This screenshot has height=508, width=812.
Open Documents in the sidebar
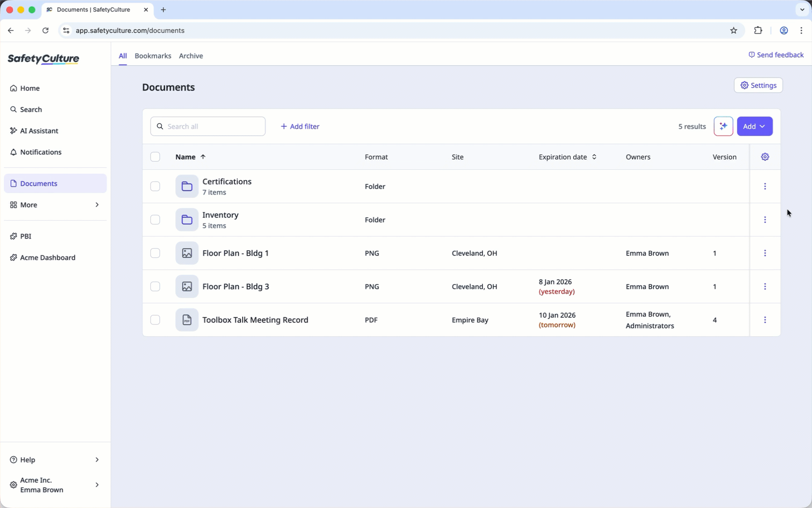tap(55, 183)
